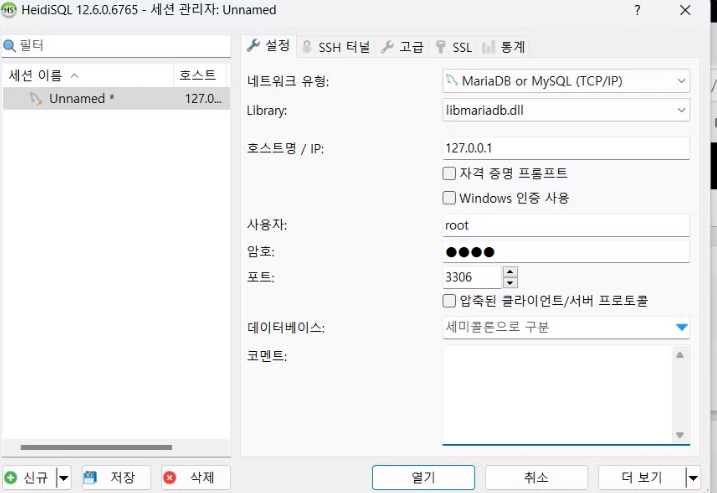Screen dimensions: 717x493
Task: Select the Unnamed session row
Action: pos(116,98)
